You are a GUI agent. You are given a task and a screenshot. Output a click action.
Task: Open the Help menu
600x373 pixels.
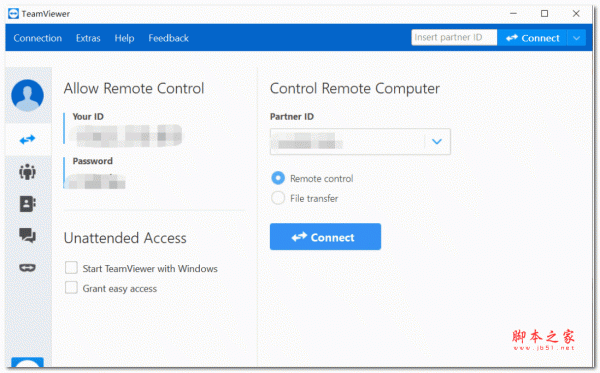click(x=124, y=38)
